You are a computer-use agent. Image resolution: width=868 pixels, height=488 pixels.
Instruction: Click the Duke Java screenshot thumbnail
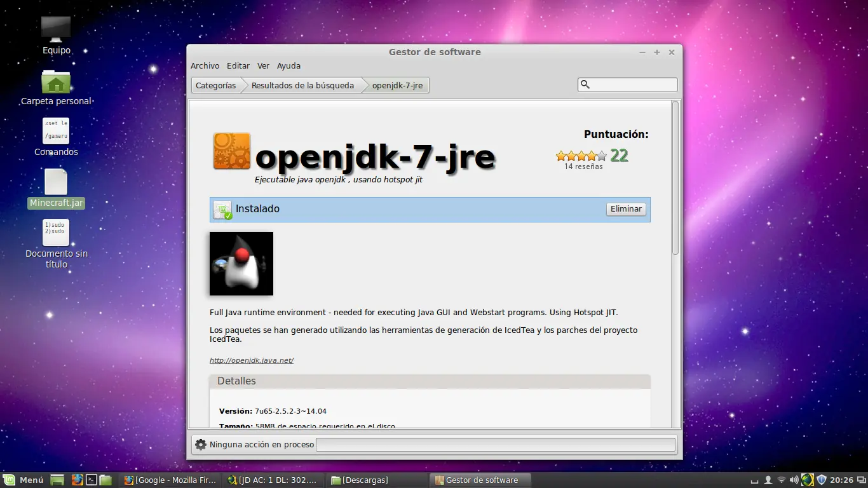tap(241, 264)
